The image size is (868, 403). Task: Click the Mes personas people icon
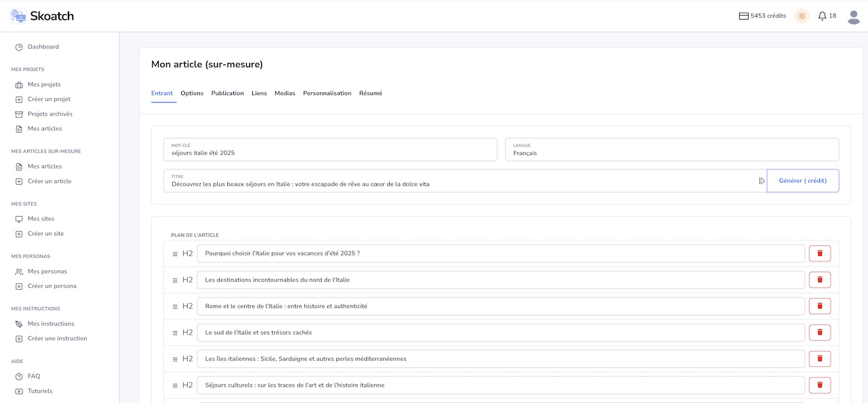(x=19, y=272)
